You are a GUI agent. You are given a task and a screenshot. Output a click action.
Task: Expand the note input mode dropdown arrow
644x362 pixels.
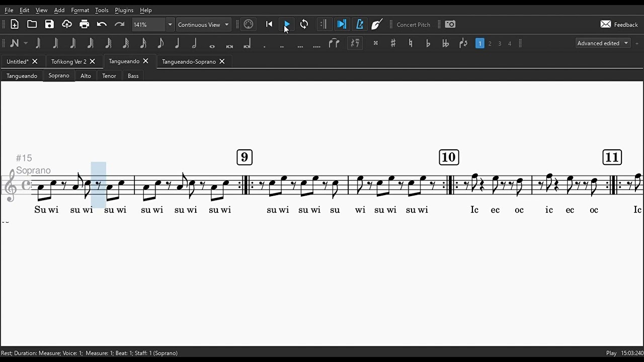(26, 43)
